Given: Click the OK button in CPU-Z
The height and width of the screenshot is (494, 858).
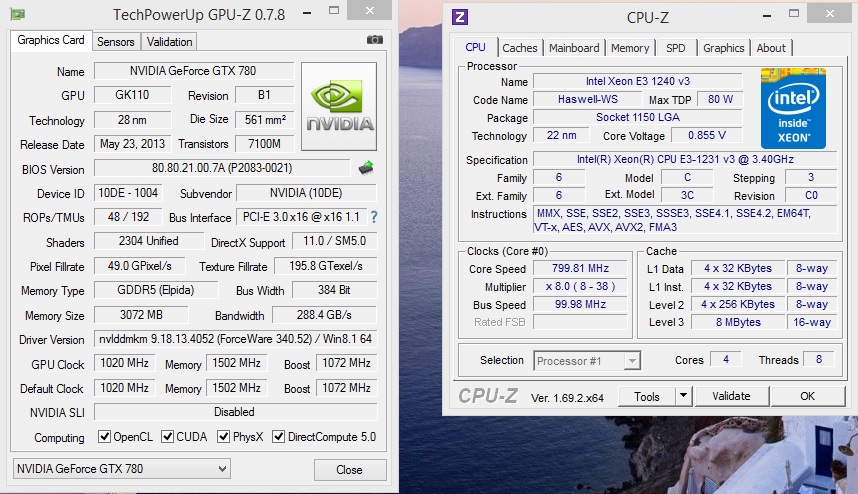Looking at the screenshot, I should (x=808, y=396).
